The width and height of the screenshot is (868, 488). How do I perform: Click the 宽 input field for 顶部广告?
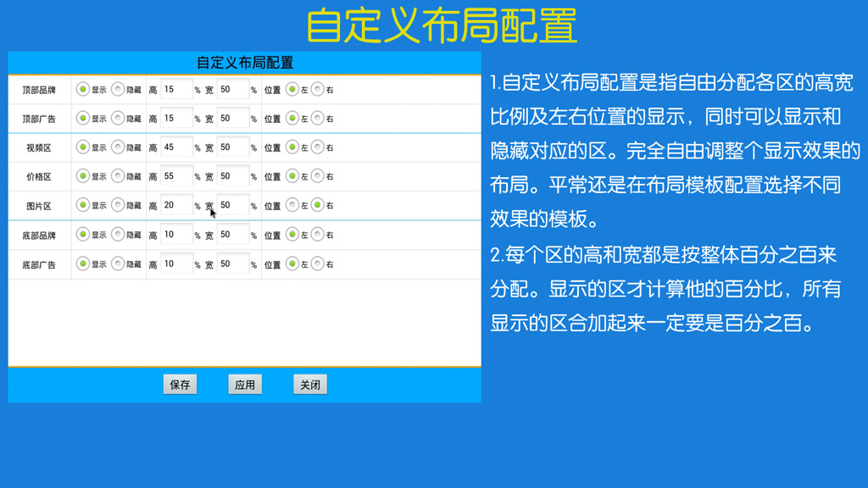point(233,119)
